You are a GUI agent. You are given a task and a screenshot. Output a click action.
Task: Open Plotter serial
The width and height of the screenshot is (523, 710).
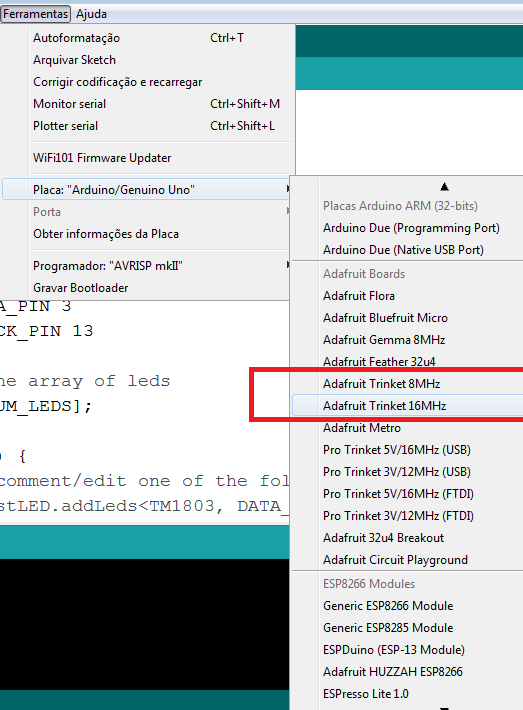tap(148, 126)
